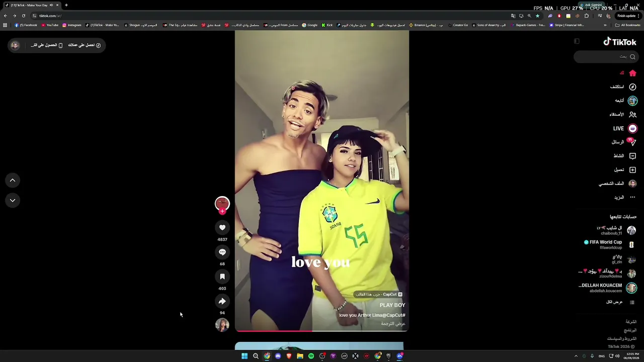Go to previous video with up arrow
Image resolution: width=644 pixels, height=362 pixels.
13,180
